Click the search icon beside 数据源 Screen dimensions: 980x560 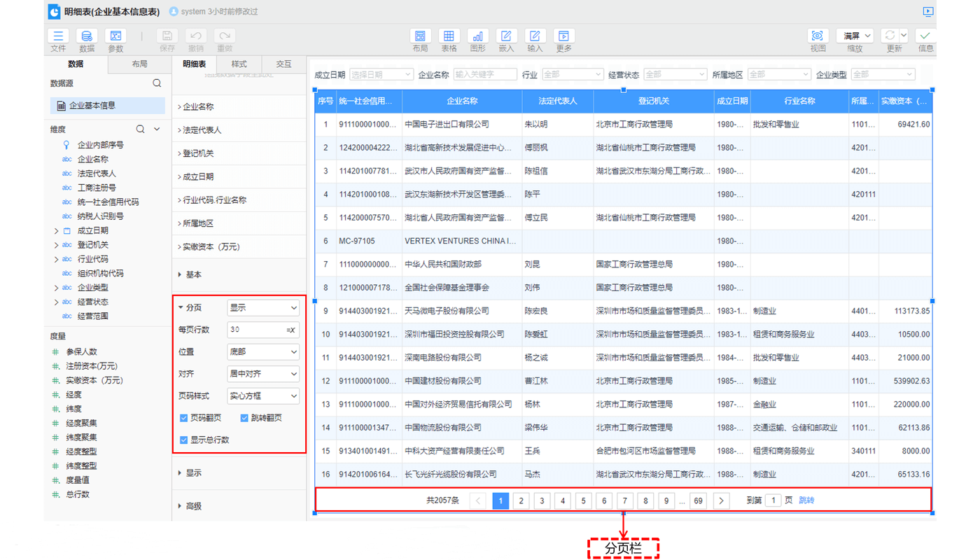click(x=157, y=83)
